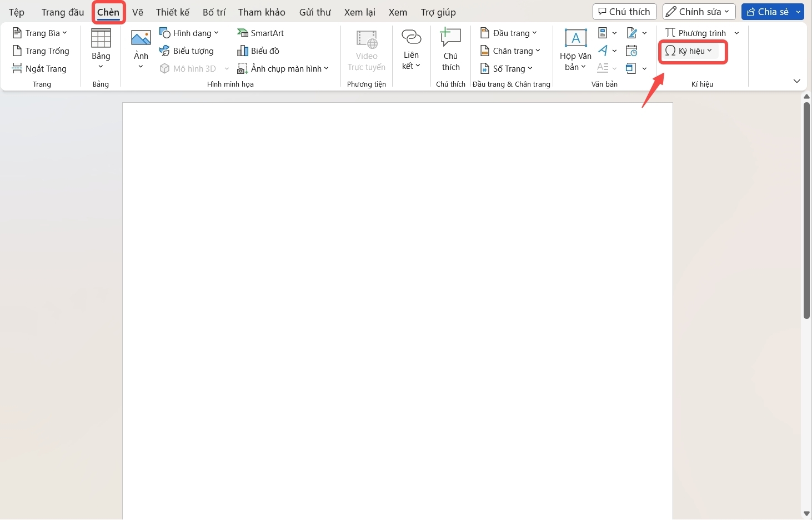Image resolution: width=812 pixels, height=520 pixels.
Task: Insert a page break with Ngắt Trang
Action: pyautogui.click(x=39, y=69)
